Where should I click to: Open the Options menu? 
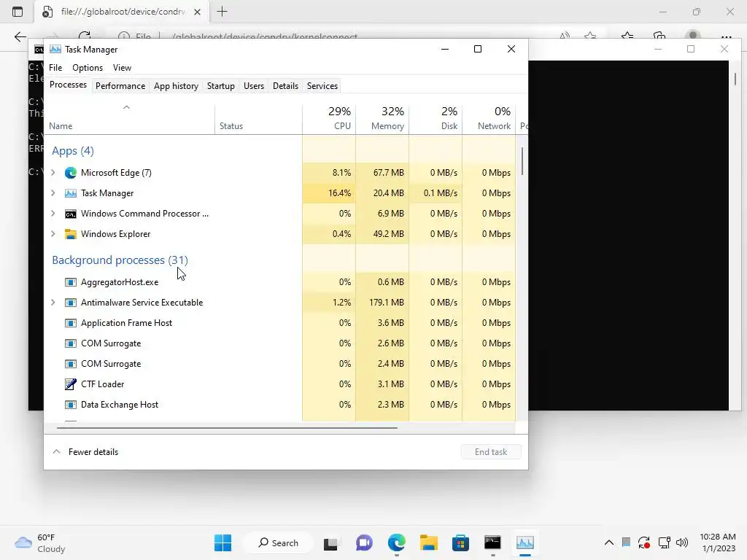click(x=88, y=68)
